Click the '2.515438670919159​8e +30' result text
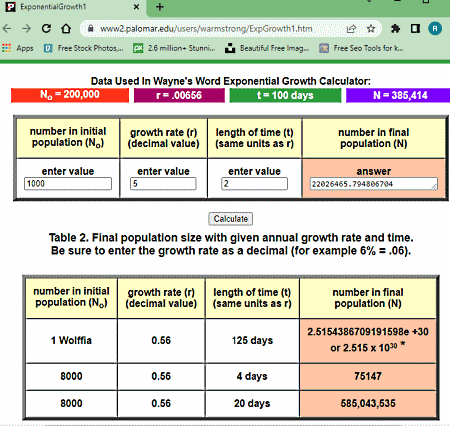The height and width of the screenshot is (426, 450). click(x=368, y=332)
